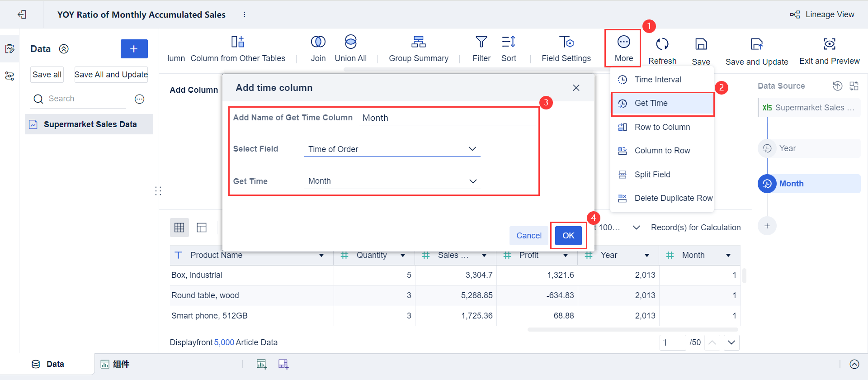Open the Union All tool
868x380 pixels.
click(350, 43)
